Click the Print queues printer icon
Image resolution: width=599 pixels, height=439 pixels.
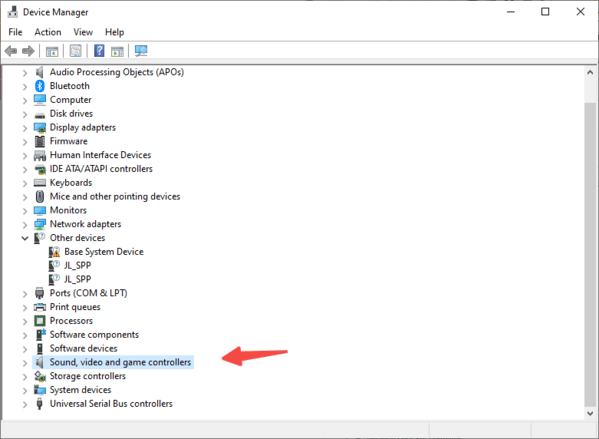tap(40, 307)
